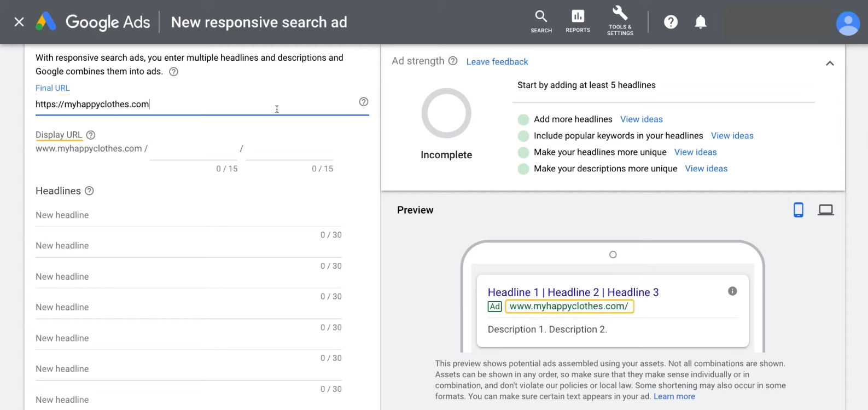Click the ad preview headline text

pos(573,292)
